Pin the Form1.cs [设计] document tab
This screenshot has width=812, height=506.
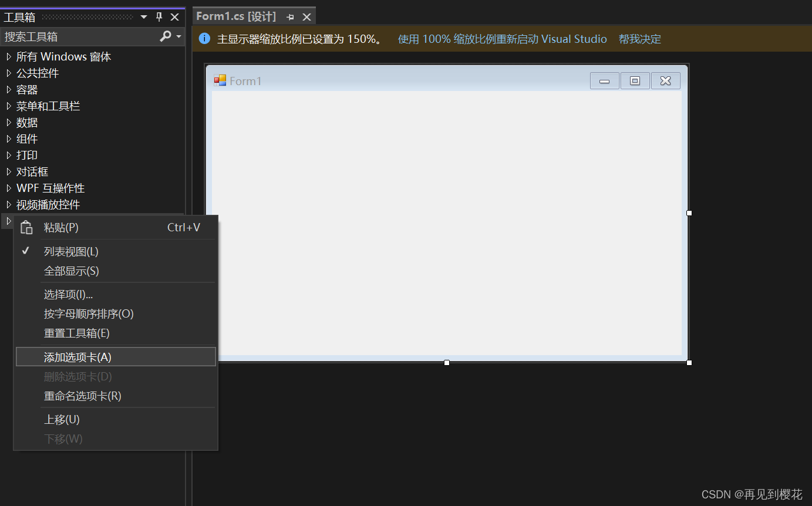(290, 16)
